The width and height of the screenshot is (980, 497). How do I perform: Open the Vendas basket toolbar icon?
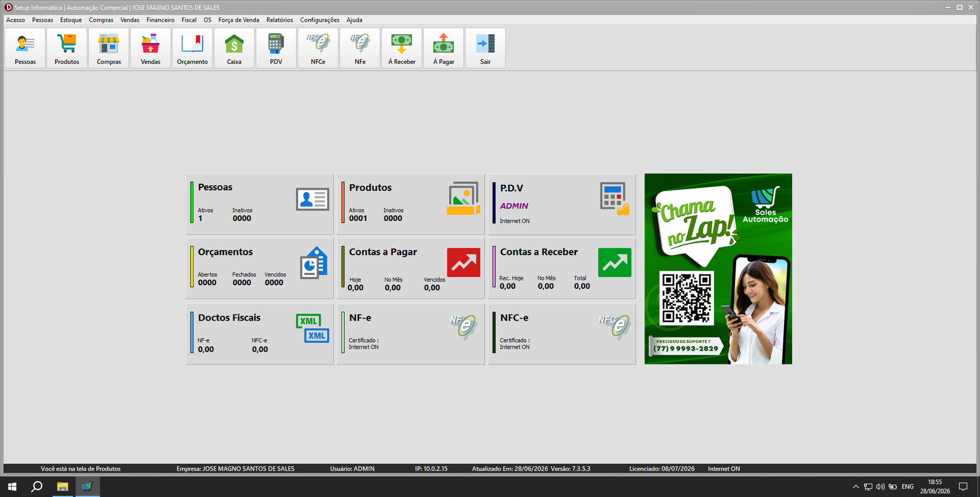click(151, 48)
